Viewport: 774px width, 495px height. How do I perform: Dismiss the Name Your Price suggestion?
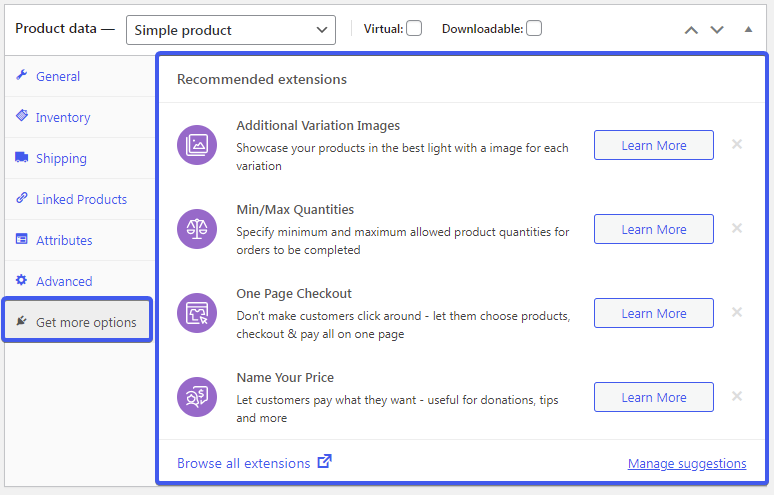[x=737, y=396]
